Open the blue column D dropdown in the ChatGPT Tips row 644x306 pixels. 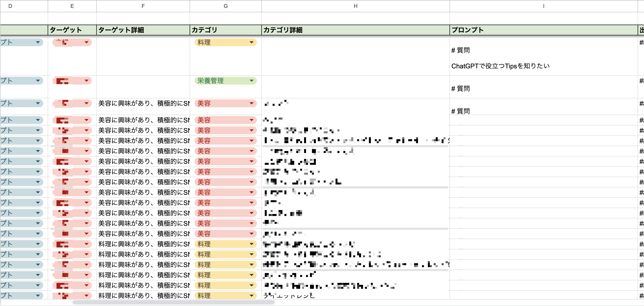(38, 42)
